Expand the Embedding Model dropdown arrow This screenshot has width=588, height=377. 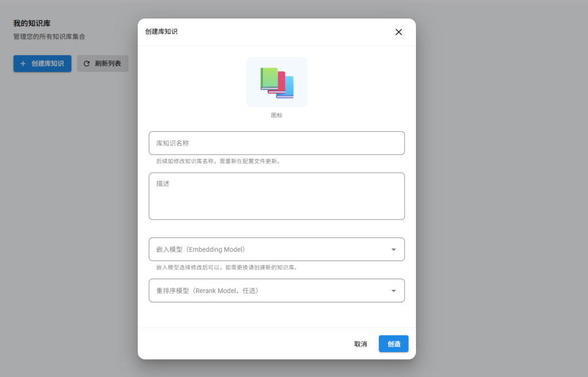click(394, 250)
